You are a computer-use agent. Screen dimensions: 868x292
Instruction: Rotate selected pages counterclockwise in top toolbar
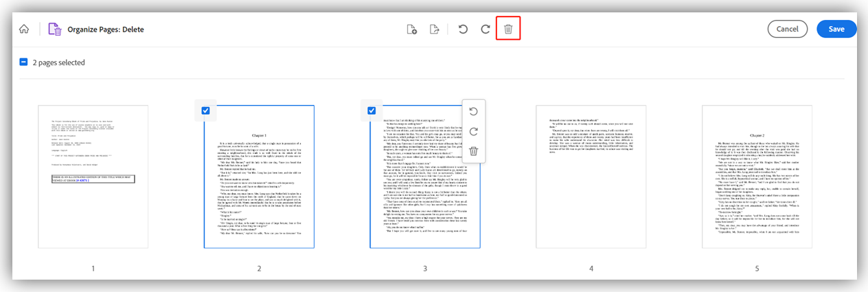[x=463, y=30]
